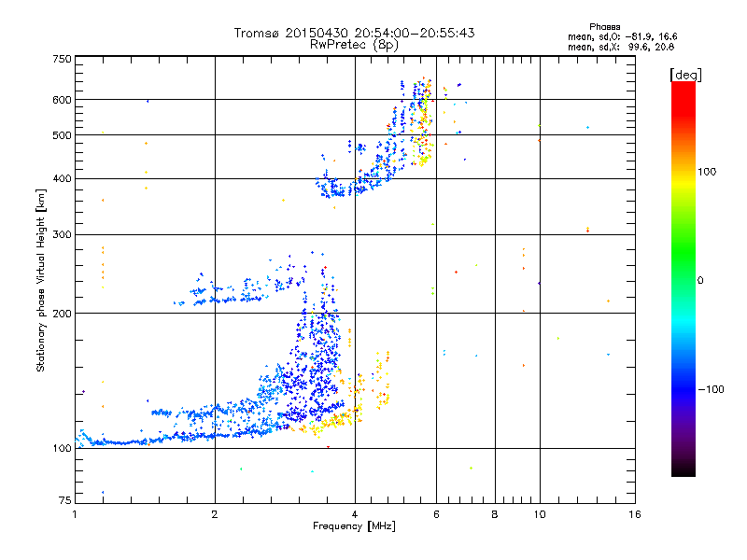
Task: Click the y-axis tick label '300'
Action: click(62, 234)
